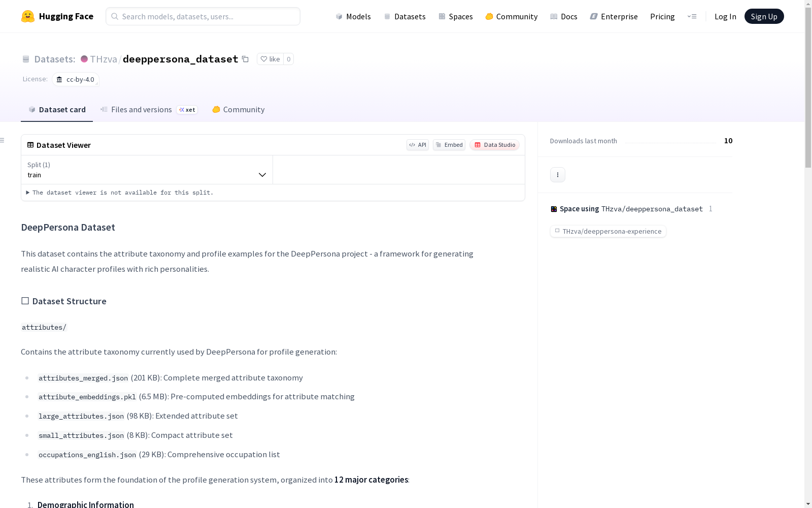Open Enterprise in the top navigation

click(614, 16)
